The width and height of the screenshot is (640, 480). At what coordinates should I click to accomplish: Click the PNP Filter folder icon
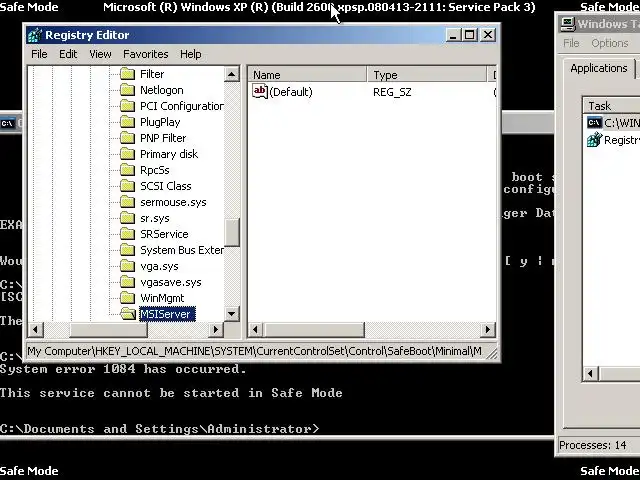coord(128,138)
